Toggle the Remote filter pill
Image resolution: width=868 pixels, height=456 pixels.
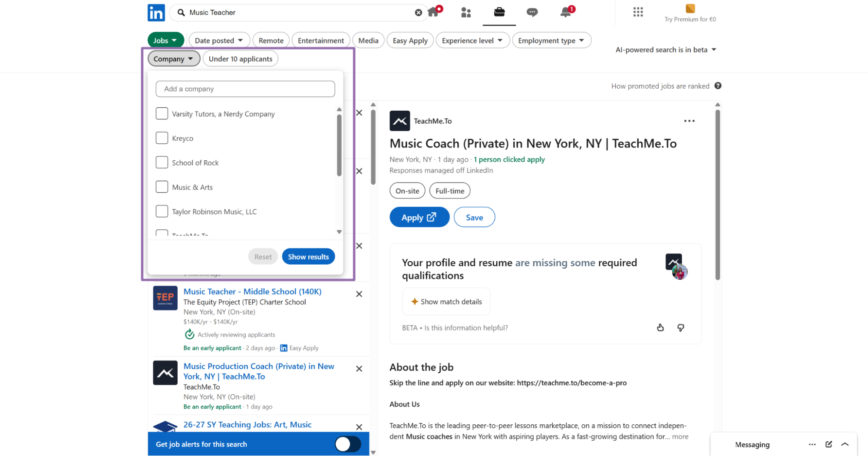[271, 40]
